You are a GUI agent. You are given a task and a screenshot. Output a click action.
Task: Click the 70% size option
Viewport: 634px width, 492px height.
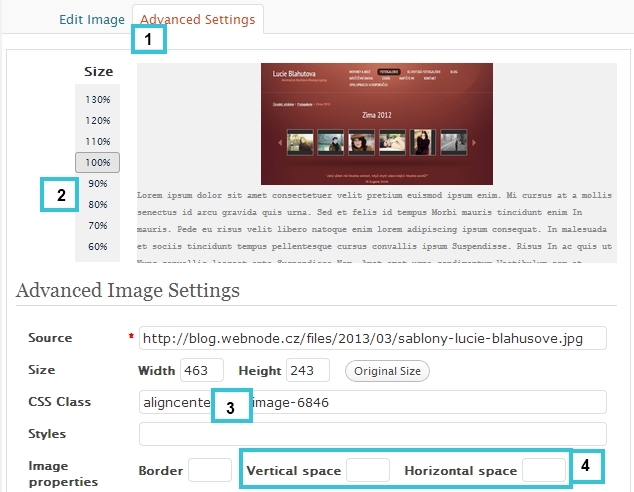[98, 225]
